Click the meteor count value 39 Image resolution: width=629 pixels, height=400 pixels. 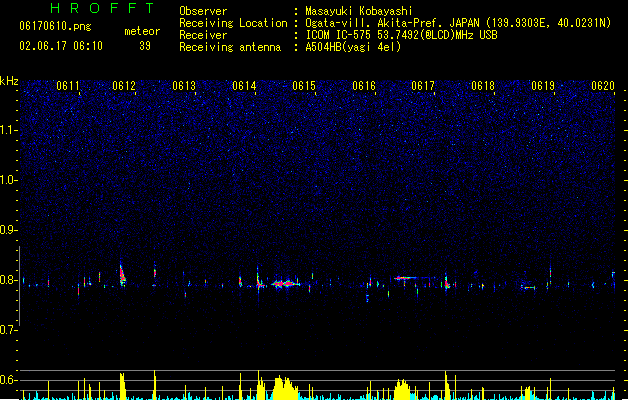[x=145, y=46]
